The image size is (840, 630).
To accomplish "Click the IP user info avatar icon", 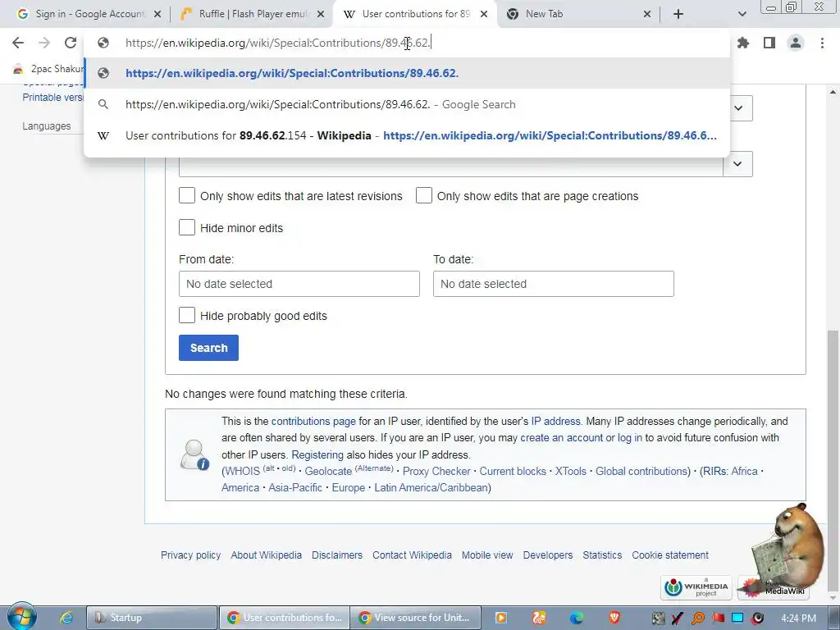I will [x=194, y=454].
